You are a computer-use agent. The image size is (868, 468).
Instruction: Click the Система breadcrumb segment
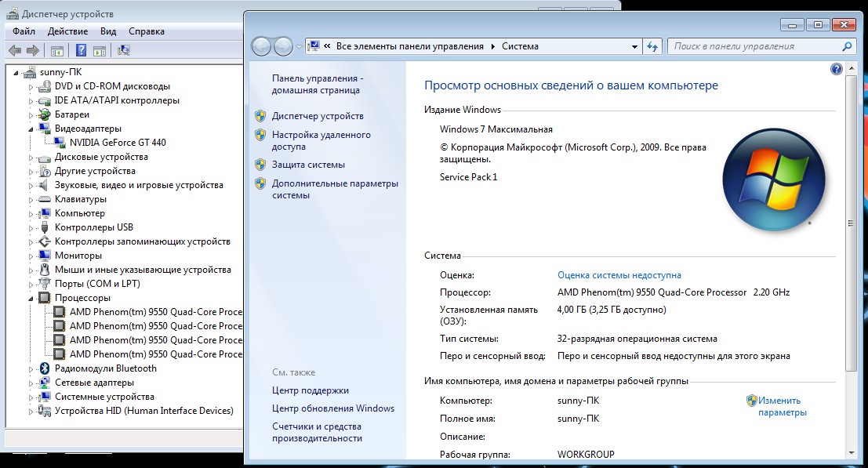(520, 46)
